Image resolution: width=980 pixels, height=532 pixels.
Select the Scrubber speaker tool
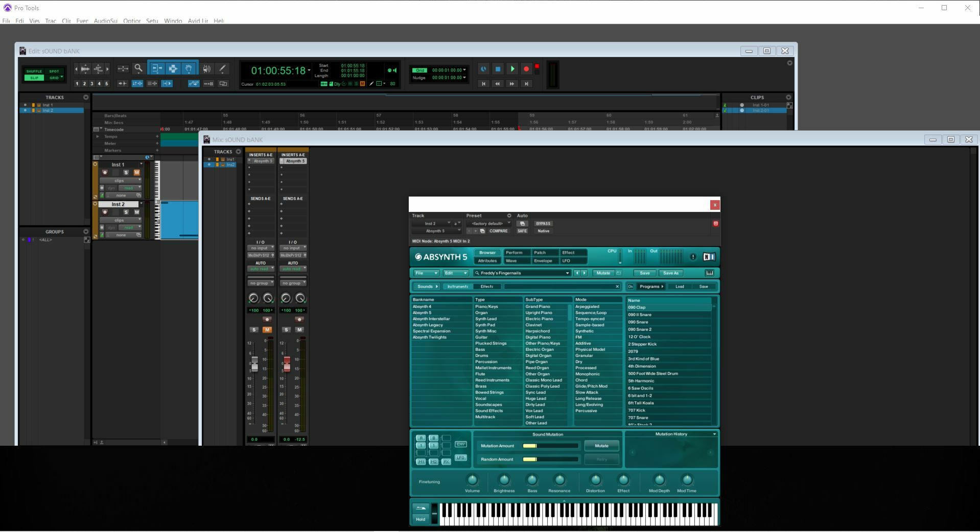[x=206, y=68]
